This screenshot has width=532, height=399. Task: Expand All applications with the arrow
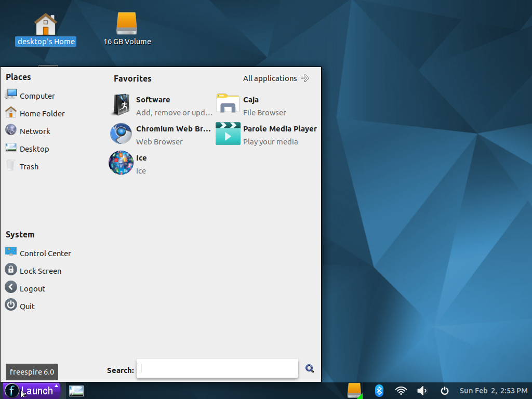point(305,78)
